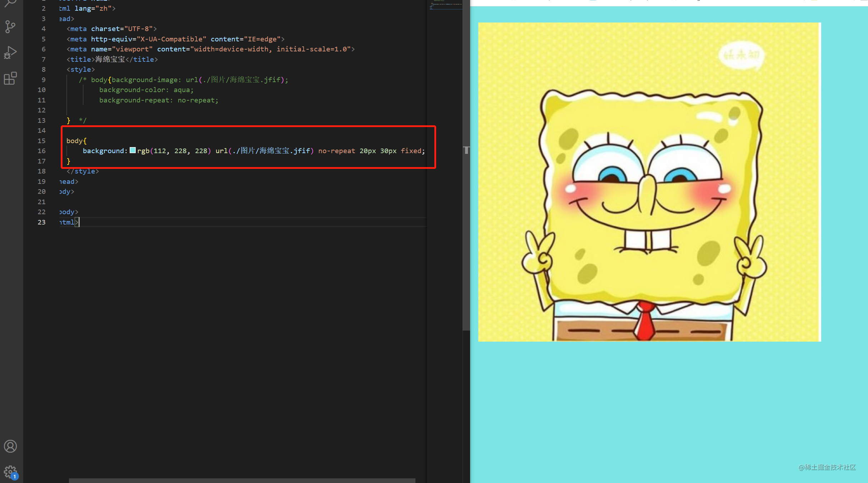Image resolution: width=868 pixels, height=483 pixels.
Task: Open the Search view in activity bar
Action: click(x=11, y=3)
